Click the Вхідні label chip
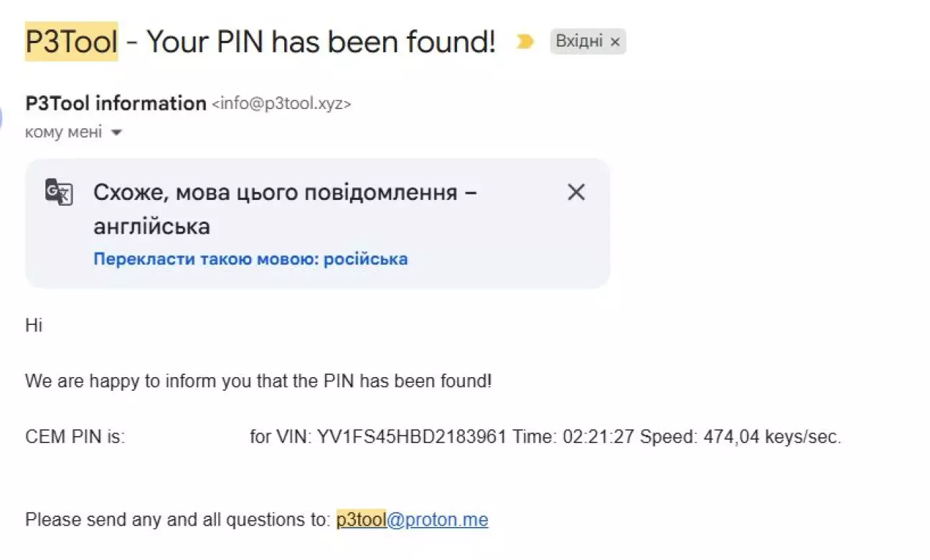This screenshot has height=560, width=930. [x=579, y=42]
